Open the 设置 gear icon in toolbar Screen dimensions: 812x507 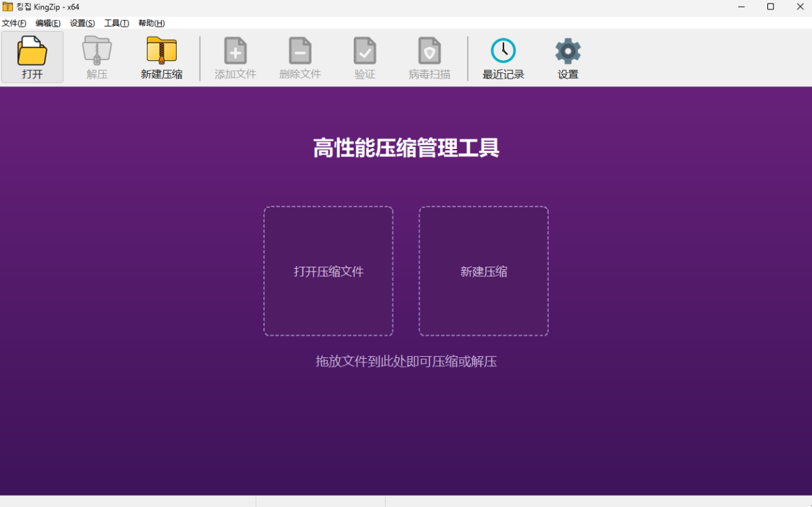tap(568, 51)
